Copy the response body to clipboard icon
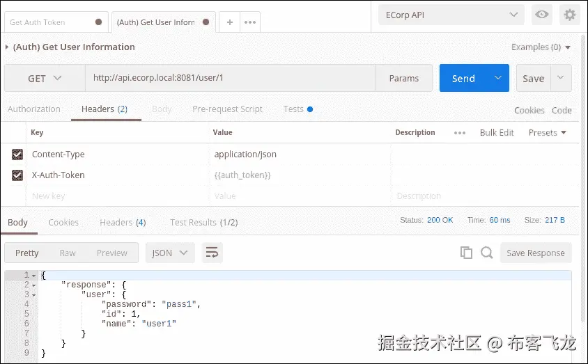The height and width of the screenshot is (364, 588). pos(466,253)
